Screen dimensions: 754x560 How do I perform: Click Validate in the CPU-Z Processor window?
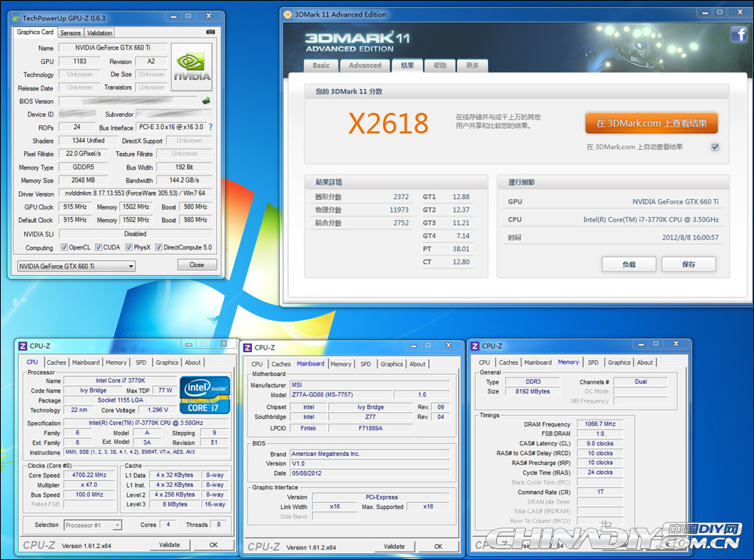click(x=169, y=545)
